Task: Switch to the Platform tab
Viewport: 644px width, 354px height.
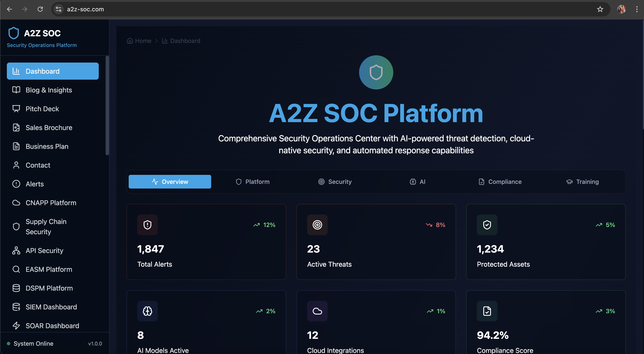Action: coord(252,182)
